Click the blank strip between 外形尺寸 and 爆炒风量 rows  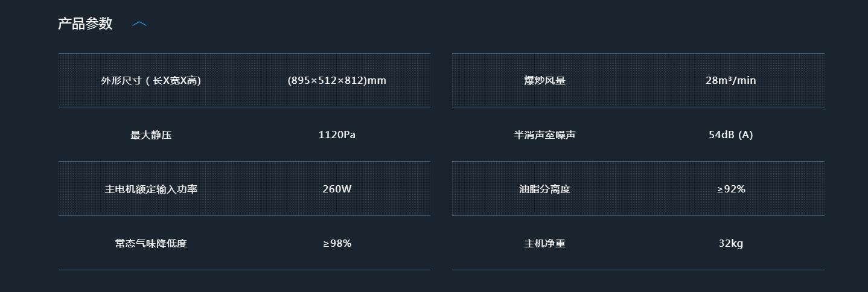(x=441, y=80)
